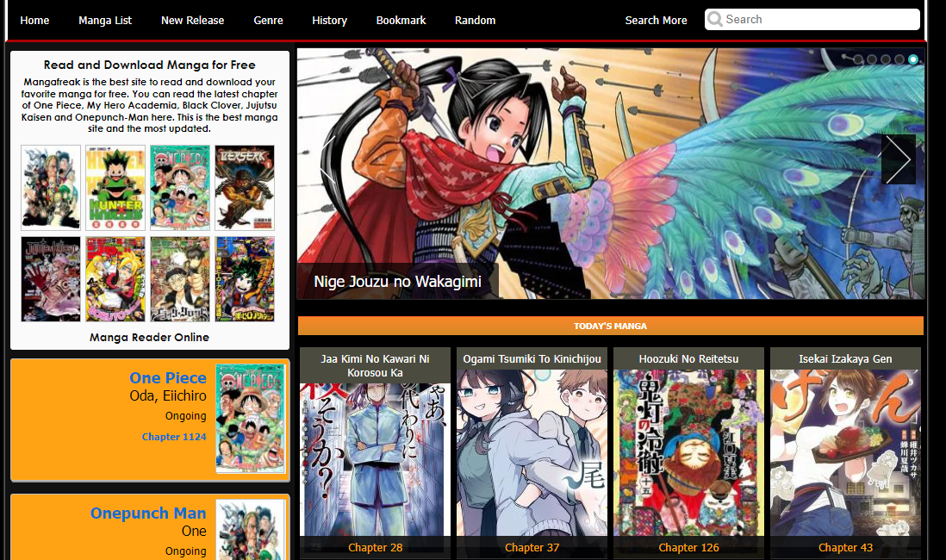Viewport: 946px width, 560px height.
Task: Click the Nige Jouzu no Wakagimi banner title
Action: point(397,282)
